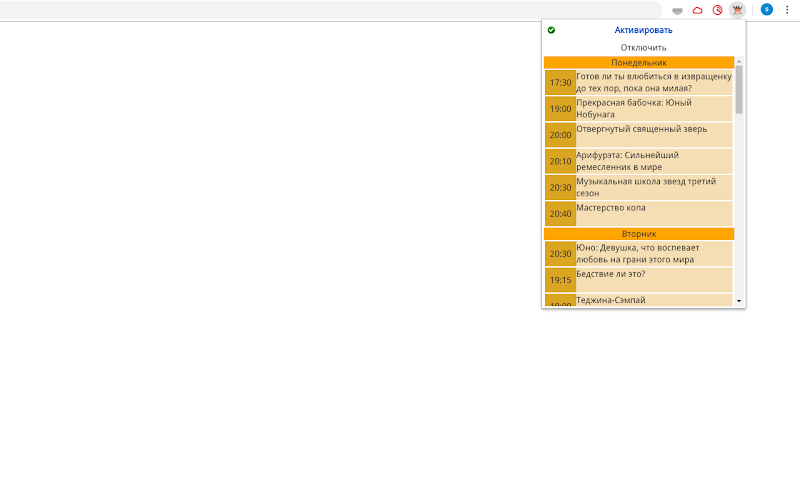Open 'Отвергнутый священный зверь' entry
The width and height of the screenshot is (800, 500).
(654, 135)
